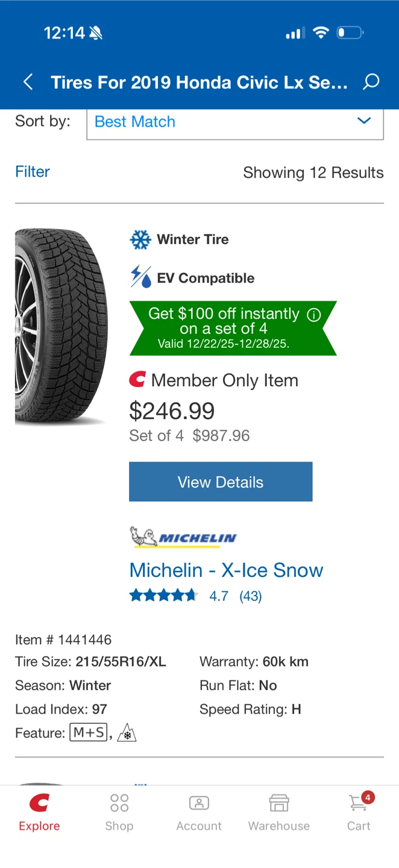Expand the Sort by Best Match dropdown
This screenshot has height=868, width=399.
pyautogui.click(x=235, y=122)
